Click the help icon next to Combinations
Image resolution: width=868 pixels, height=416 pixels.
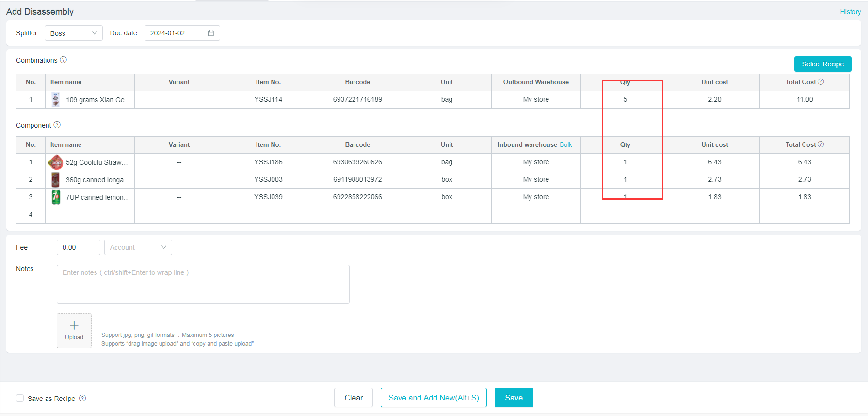click(64, 60)
